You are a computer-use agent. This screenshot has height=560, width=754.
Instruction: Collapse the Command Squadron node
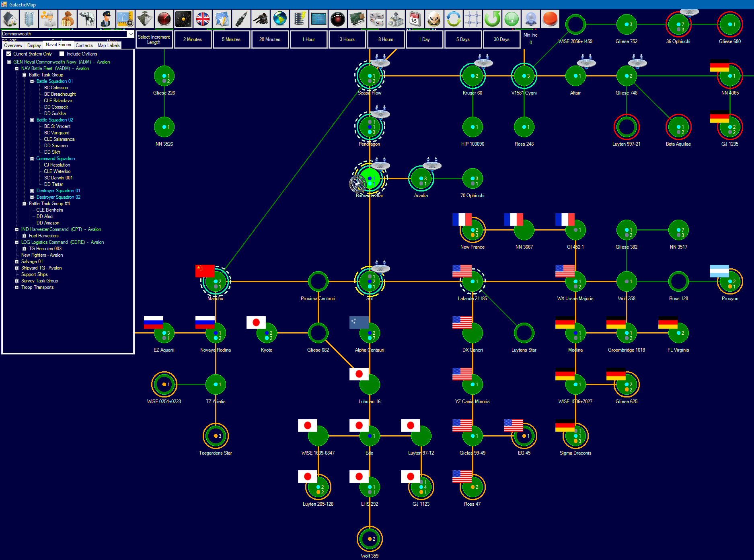point(32,159)
